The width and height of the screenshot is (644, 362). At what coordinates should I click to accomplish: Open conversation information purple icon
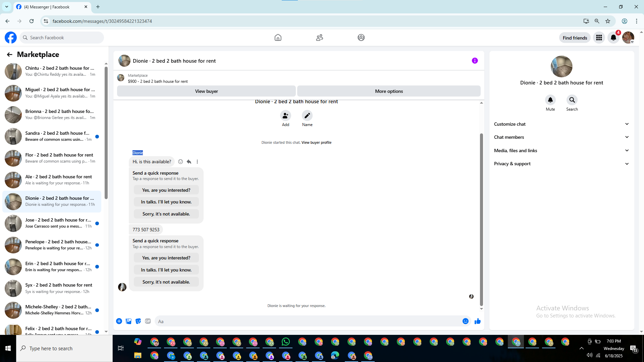(475, 61)
